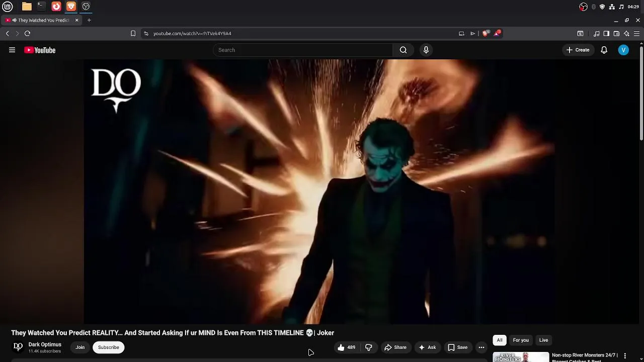Viewport: 644px width, 362px height.
Task: Save the video to a playlist
Action: pyautogui.click(x=458, y=347)
